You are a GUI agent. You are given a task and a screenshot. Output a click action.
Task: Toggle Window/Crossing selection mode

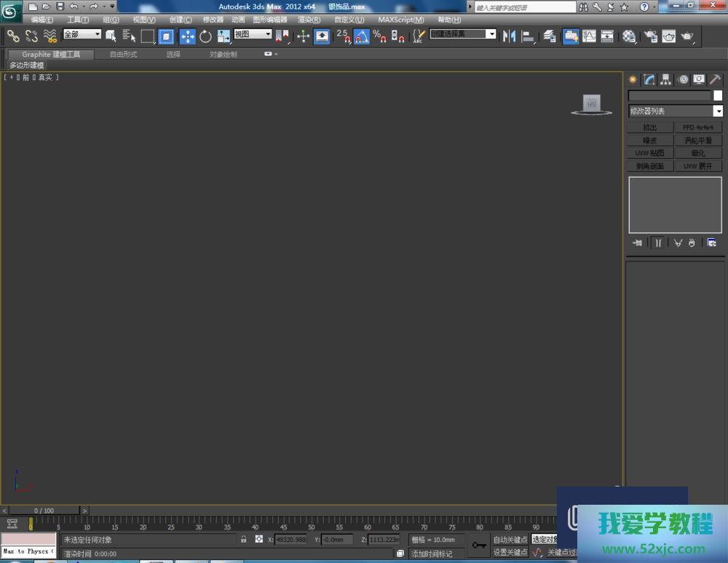coord(167,36)
